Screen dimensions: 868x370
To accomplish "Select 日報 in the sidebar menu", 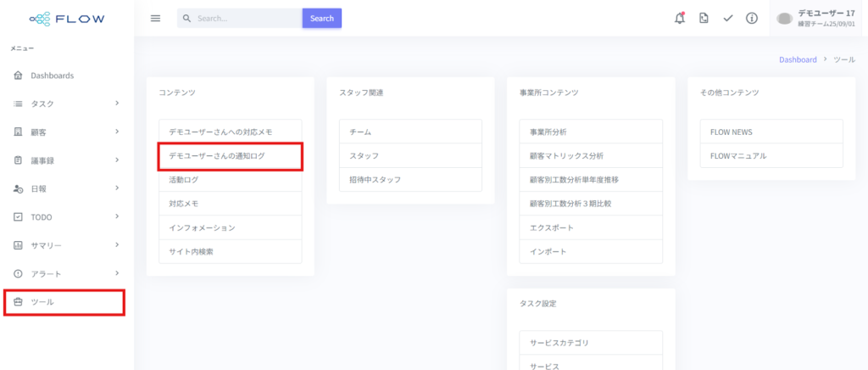I will click(39, 188).
